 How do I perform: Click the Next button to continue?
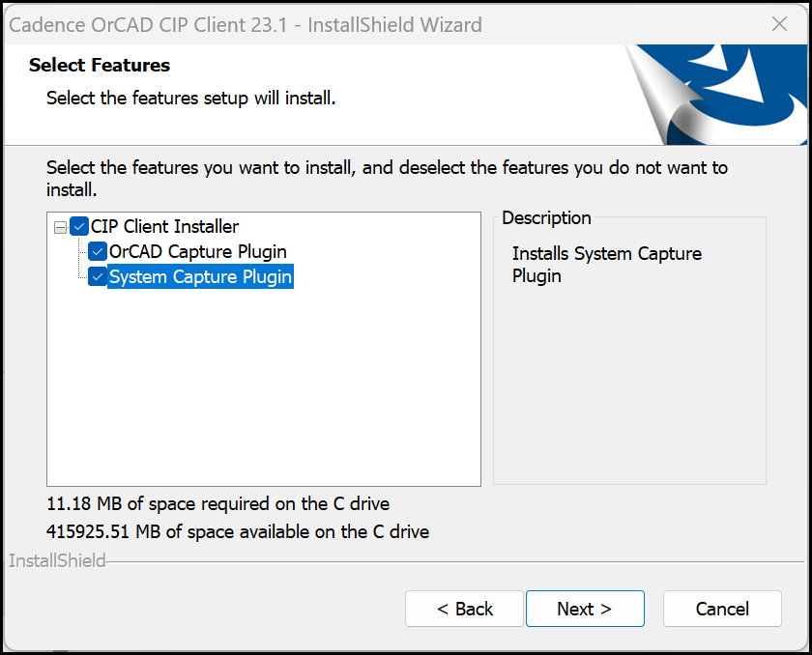pyautogui.click(x=585, y=609)
